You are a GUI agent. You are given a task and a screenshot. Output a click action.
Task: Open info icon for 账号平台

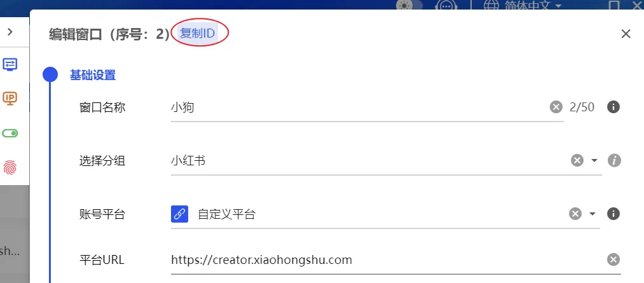613,214
